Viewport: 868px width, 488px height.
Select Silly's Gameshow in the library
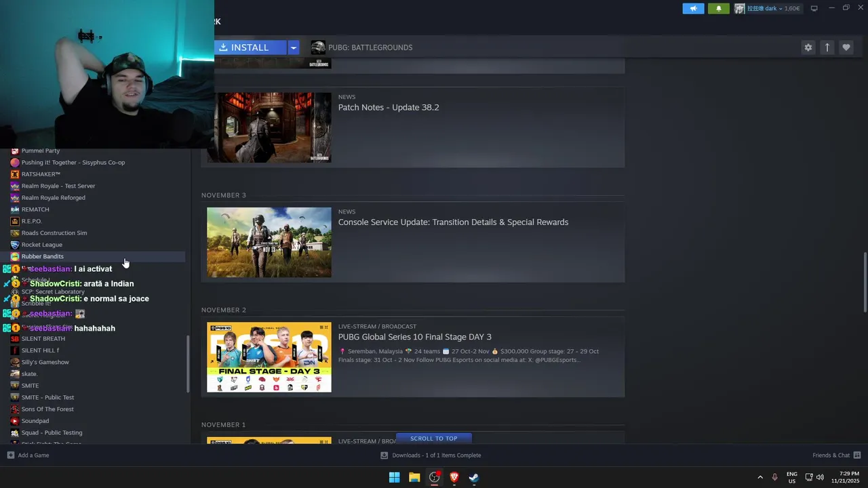(45, 362)
